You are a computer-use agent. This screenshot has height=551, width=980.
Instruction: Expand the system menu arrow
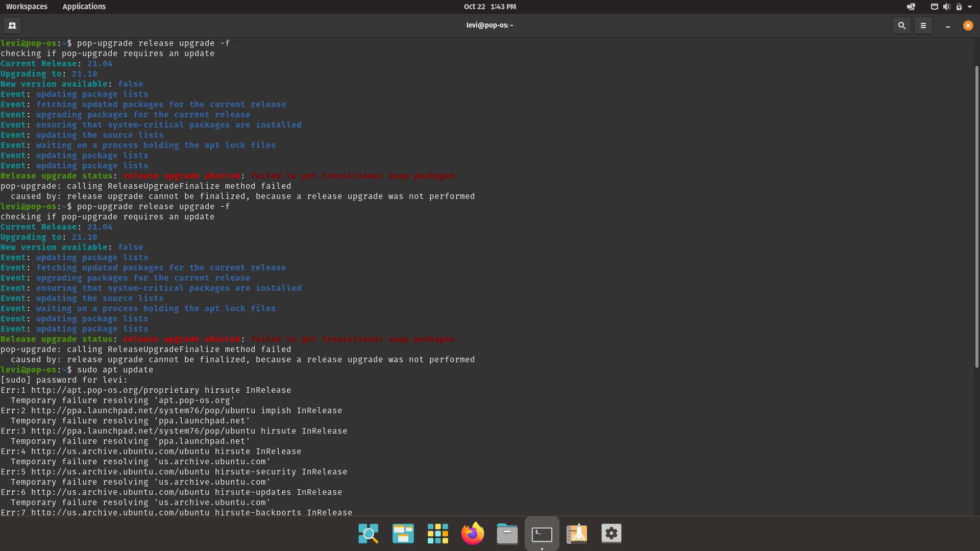(x=970, y=7)
